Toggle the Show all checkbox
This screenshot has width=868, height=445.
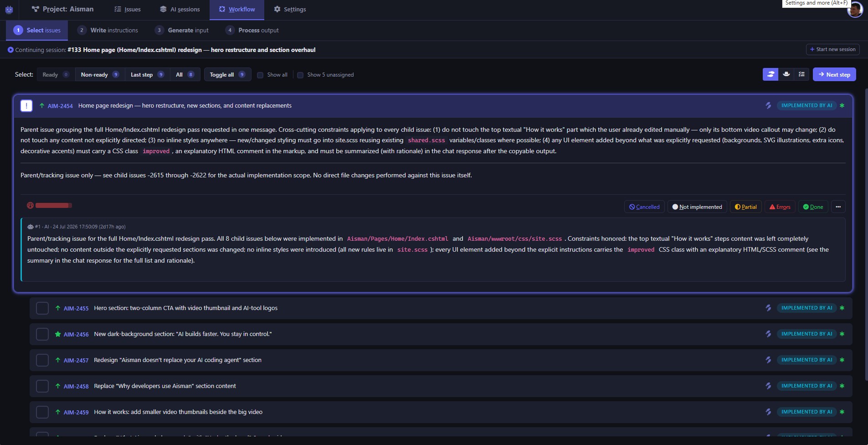coord(260,75)
